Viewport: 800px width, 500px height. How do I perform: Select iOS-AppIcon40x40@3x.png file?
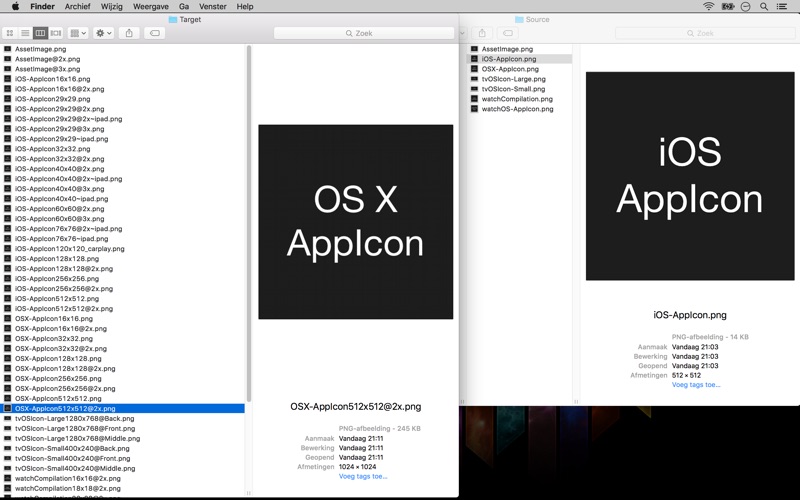(123, 189)
